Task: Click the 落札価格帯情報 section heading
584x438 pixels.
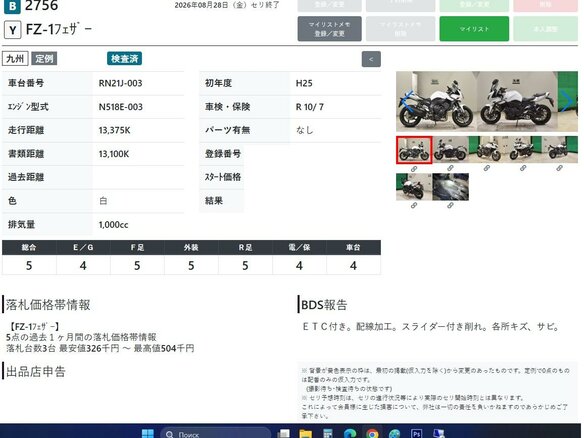Action: [48, 305]
